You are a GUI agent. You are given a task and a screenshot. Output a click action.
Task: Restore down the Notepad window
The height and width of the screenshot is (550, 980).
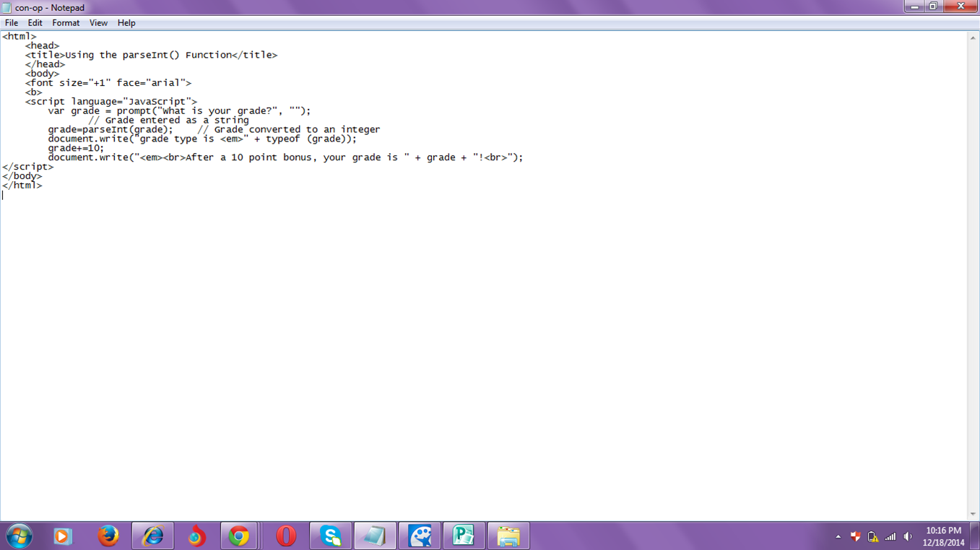[933, 6]
